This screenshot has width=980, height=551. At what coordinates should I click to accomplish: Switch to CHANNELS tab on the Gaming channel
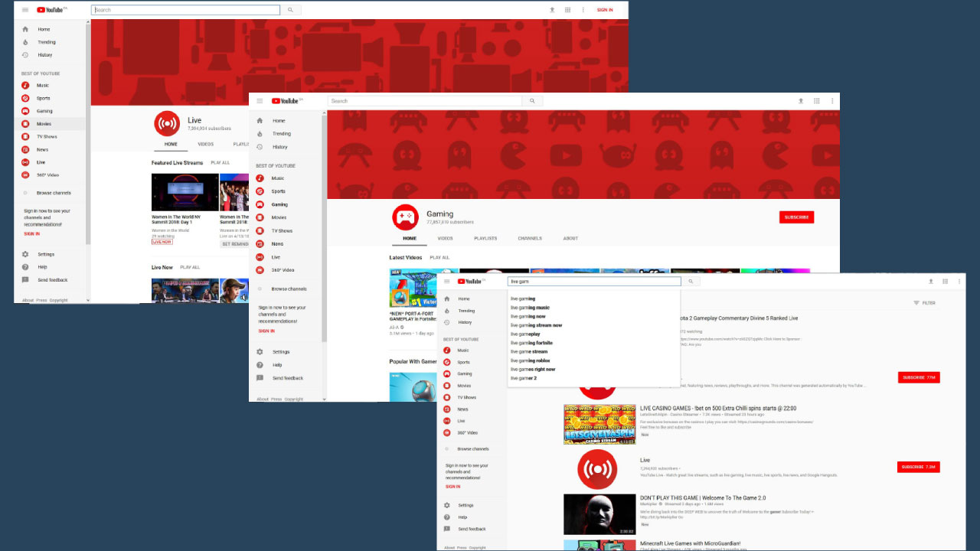click(x=530, y=239)
